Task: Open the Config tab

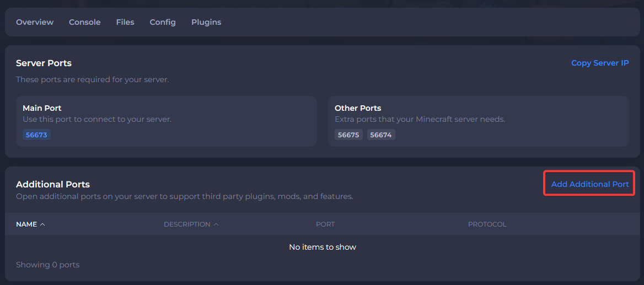Action: pos(163,22)
